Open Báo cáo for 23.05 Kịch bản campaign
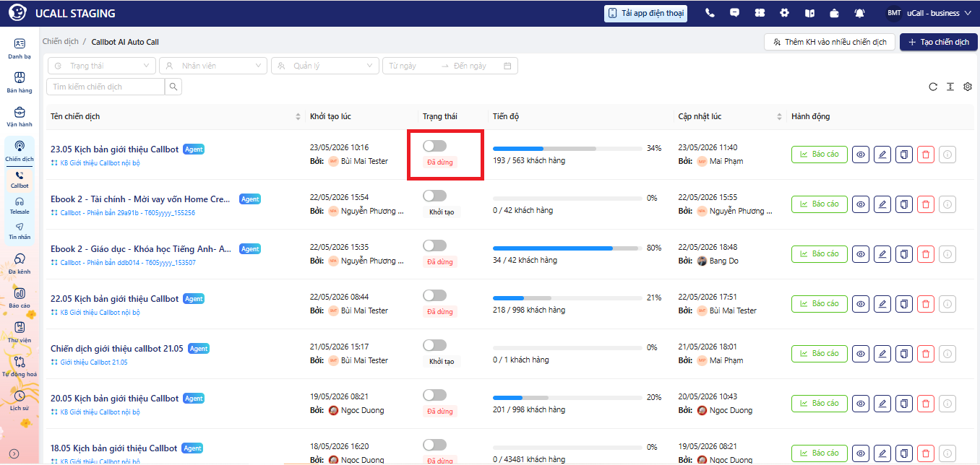 [x=819, y=154]
